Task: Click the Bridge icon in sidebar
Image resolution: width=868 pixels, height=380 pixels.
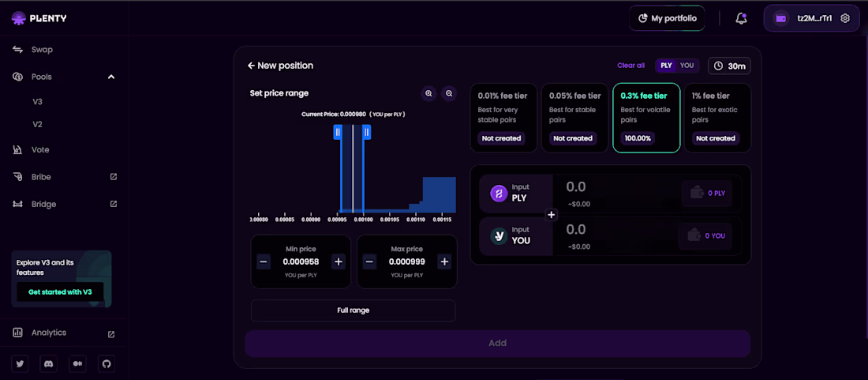Action: pos(17,205)
